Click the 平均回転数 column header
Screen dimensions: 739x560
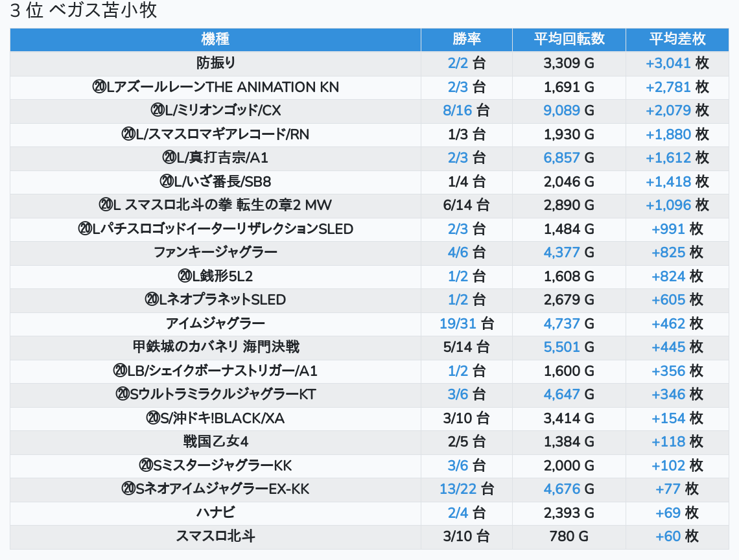569,40
